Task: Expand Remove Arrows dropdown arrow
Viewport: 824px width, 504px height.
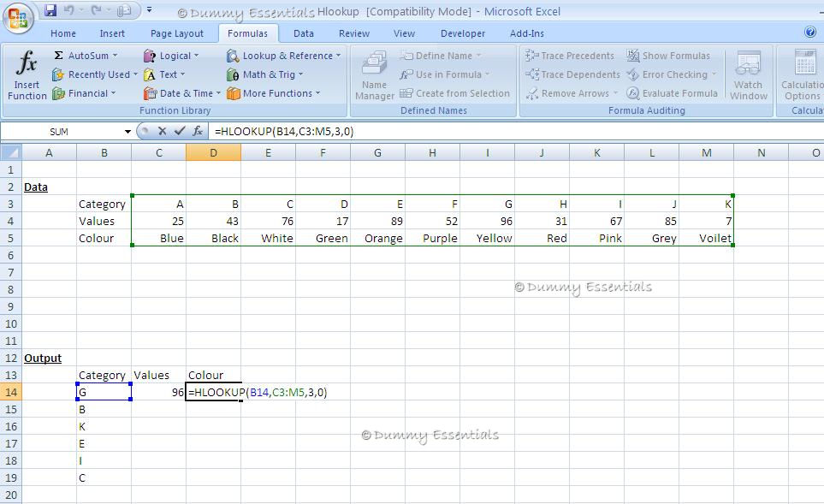Action: point(615,93)
